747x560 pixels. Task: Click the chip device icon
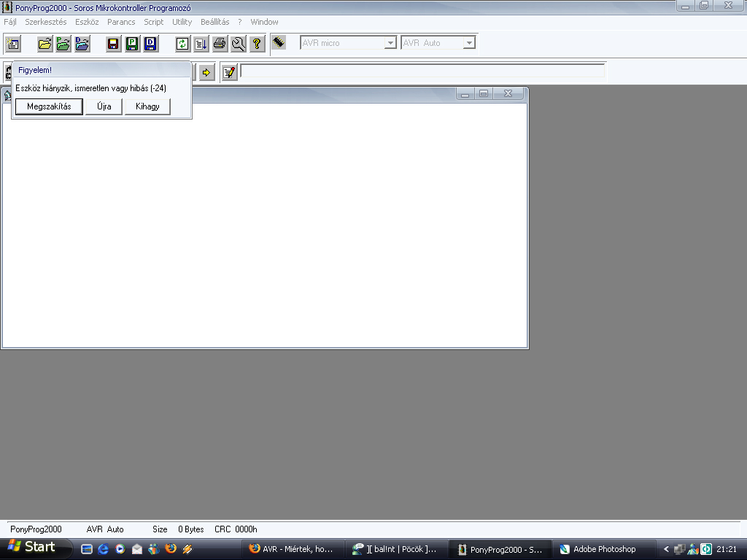279,43
